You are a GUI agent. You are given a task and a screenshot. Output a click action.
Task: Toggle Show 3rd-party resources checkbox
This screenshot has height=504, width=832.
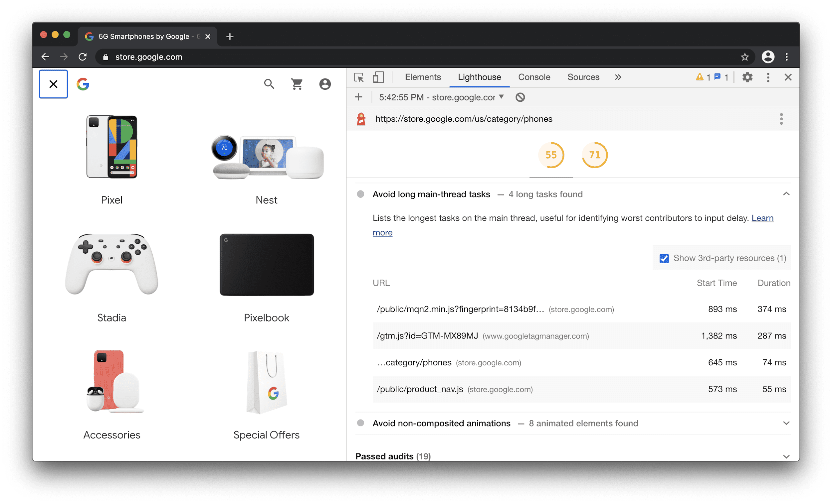point(664,258)
